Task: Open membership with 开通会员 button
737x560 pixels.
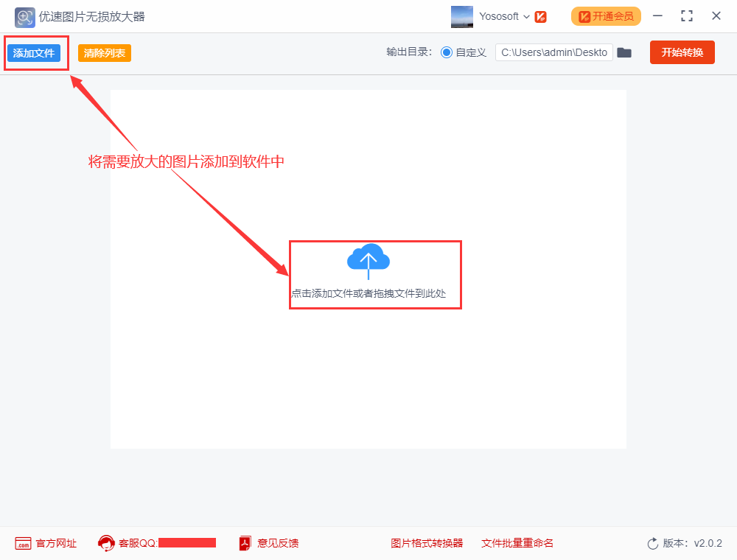Action: point(606,16)
